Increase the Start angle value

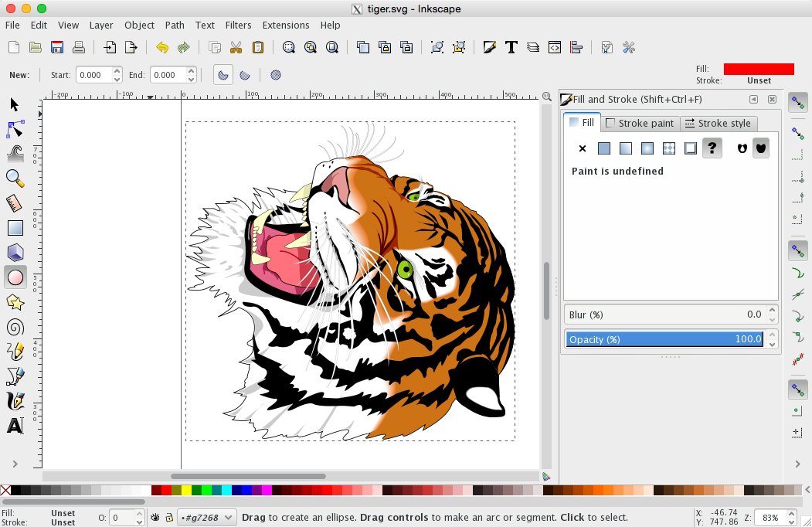(117, 70)
